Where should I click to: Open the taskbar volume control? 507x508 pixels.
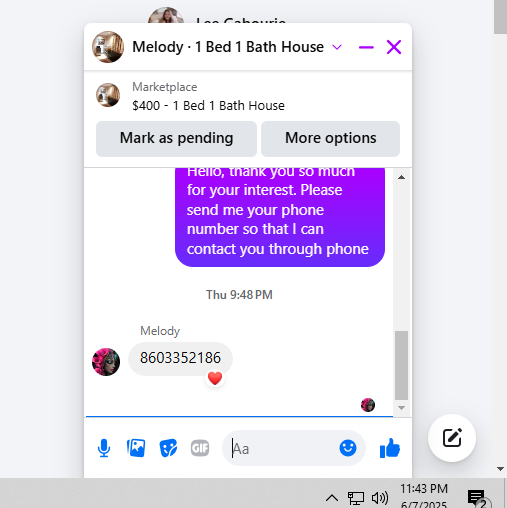click(x=380, y=498)
